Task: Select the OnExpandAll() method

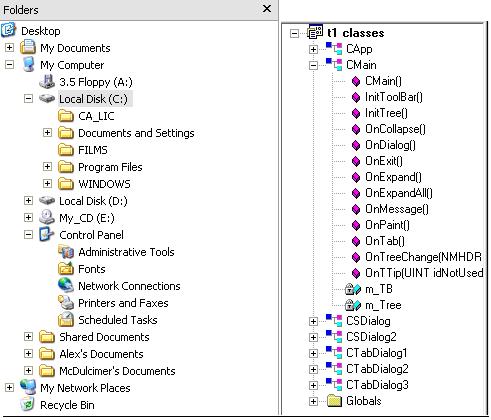Action: [x=399, y=193]
